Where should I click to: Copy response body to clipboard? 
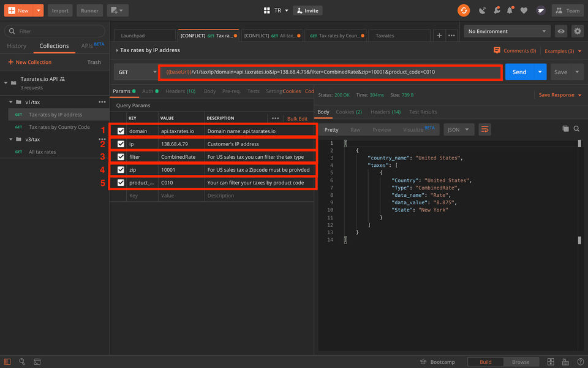click(565, 129)
